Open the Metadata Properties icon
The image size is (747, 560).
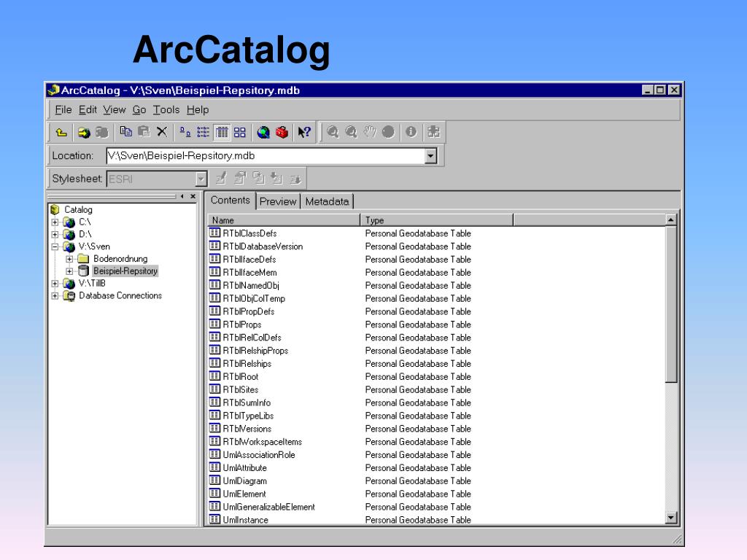point(239,179)
